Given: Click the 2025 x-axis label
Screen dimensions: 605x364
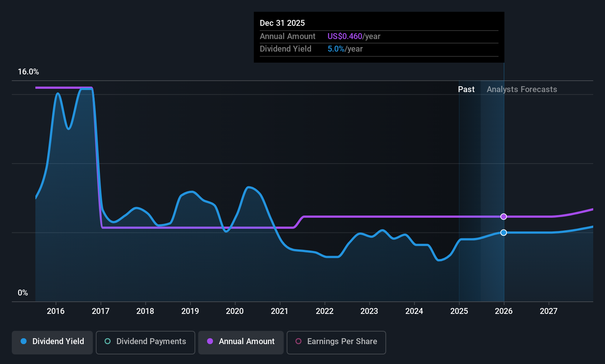Looking at the screenshot, I should (459, 311).
